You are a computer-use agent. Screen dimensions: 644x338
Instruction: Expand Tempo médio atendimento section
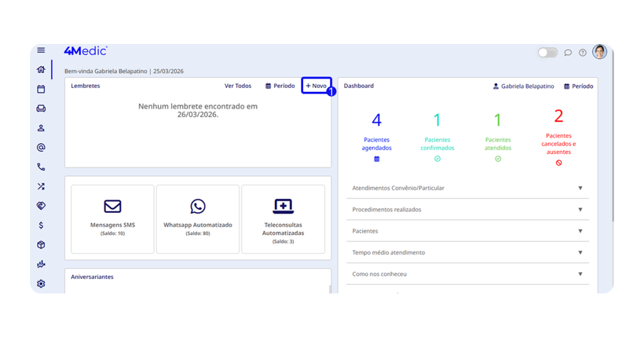[x=467, y=253]
